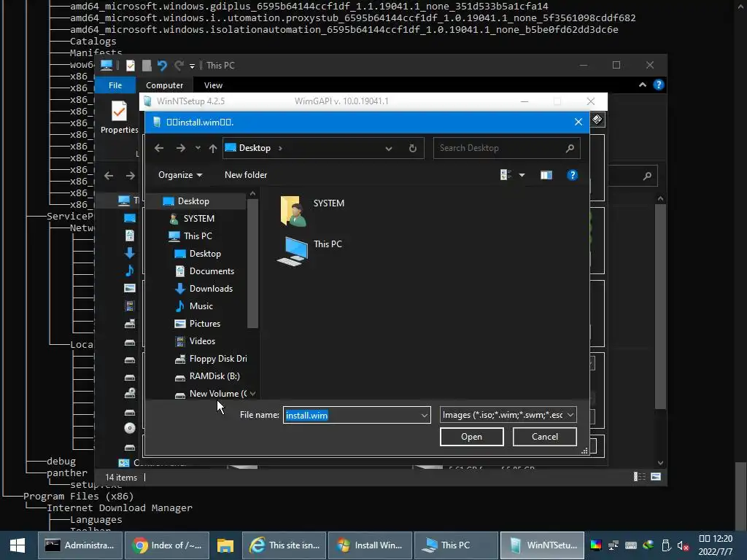Open Explorer help icon in This PC window

click(659, 85)
